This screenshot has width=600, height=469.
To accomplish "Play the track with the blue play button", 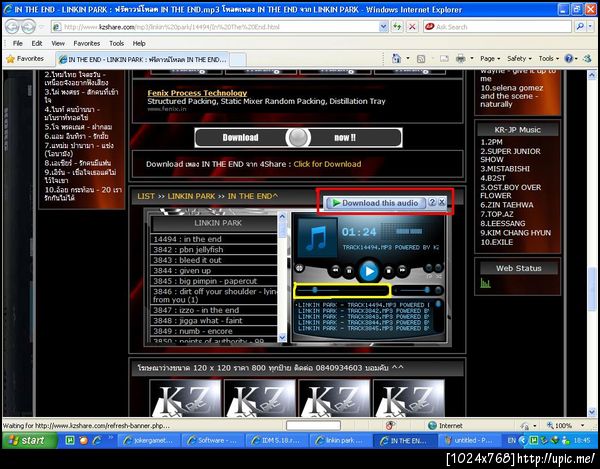I will (x=368, y=271).
